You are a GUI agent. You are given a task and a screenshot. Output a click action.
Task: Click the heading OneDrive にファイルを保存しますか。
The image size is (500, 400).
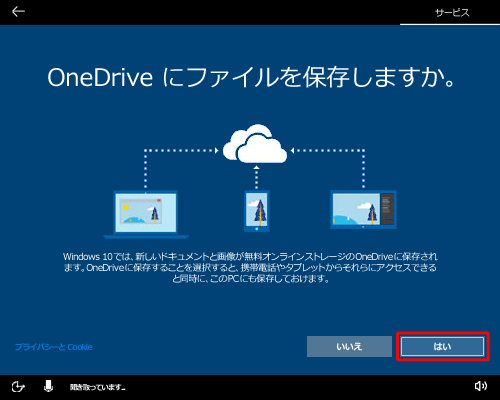click(x=251, y=78)
